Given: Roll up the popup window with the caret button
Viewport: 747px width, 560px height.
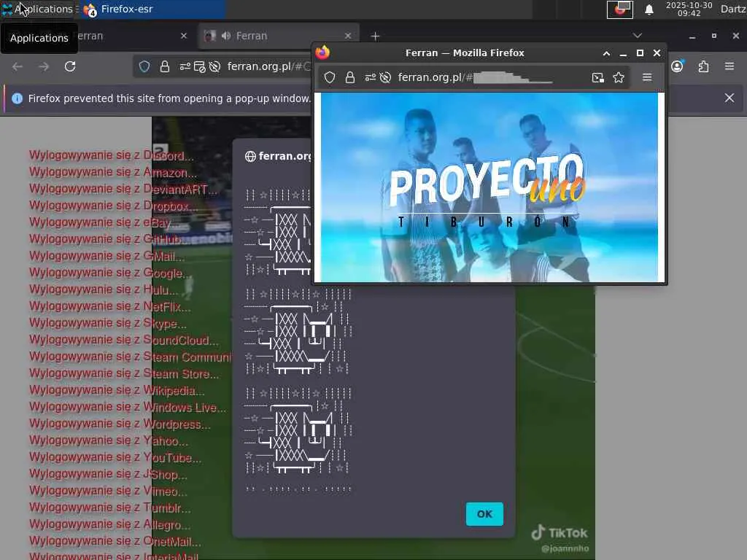Looking at the screenshot, I should [x=606, y=53].
